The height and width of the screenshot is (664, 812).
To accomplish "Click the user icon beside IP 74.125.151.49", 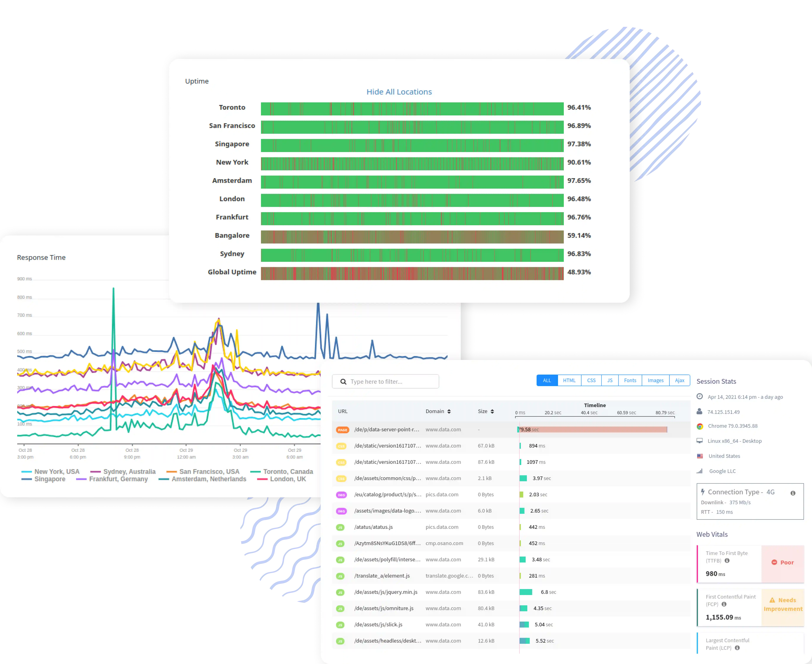I will coord(700,411).
